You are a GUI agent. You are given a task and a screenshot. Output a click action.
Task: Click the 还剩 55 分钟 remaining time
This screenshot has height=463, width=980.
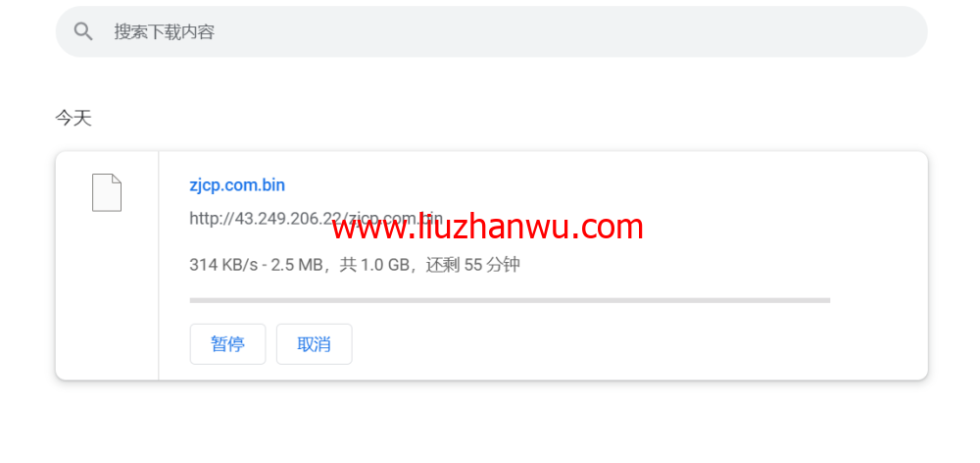coord(473,265)
